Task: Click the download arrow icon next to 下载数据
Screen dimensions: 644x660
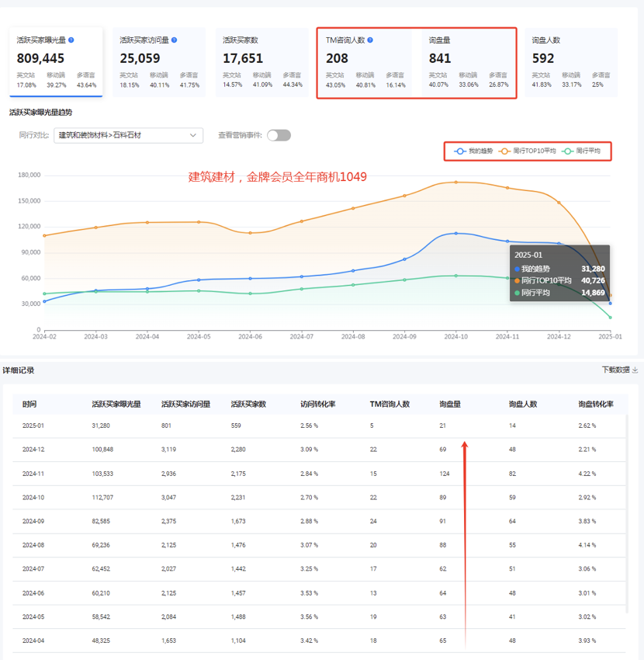Action: tap(635, 370)
